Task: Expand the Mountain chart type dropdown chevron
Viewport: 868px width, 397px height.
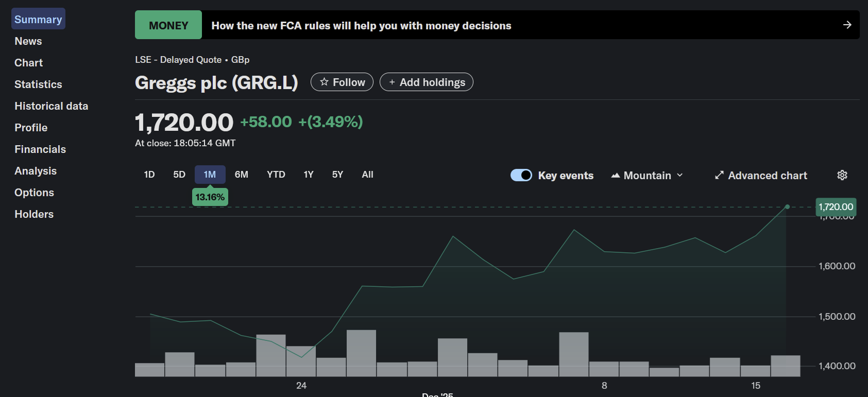Action: click(x=680, y=175)
